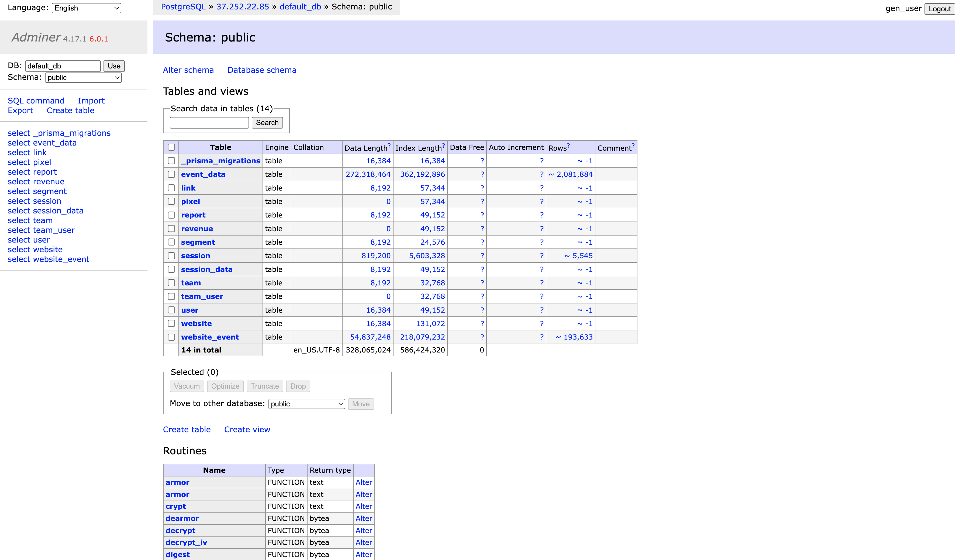Open the website_event table link
Viewport: 966px width, 560px height.
click(x=210, y=337)
